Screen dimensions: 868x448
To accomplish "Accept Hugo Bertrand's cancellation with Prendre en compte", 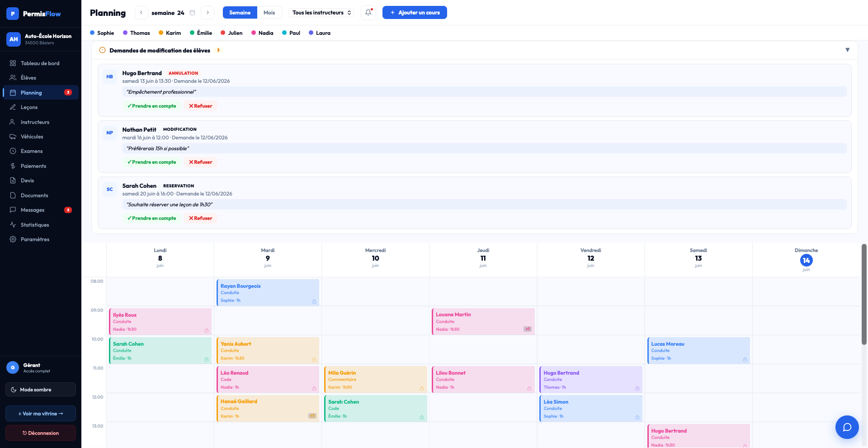I will click(x=151, y=106).
